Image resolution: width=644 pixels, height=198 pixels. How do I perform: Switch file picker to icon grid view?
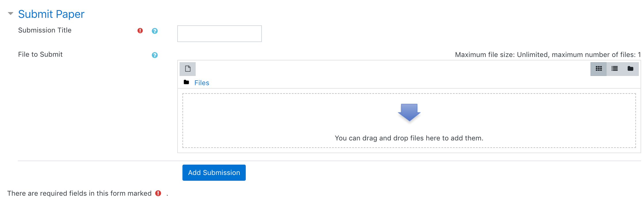coord(599,69)
